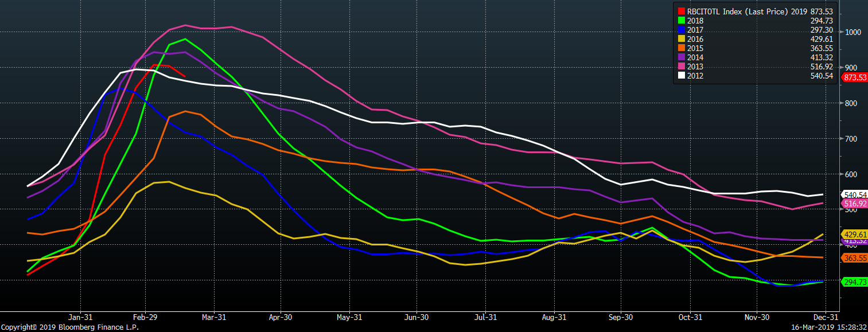Select the white 540.54 axis price tag
Screen dimensions: 868x332
click(x=854, y=195)
